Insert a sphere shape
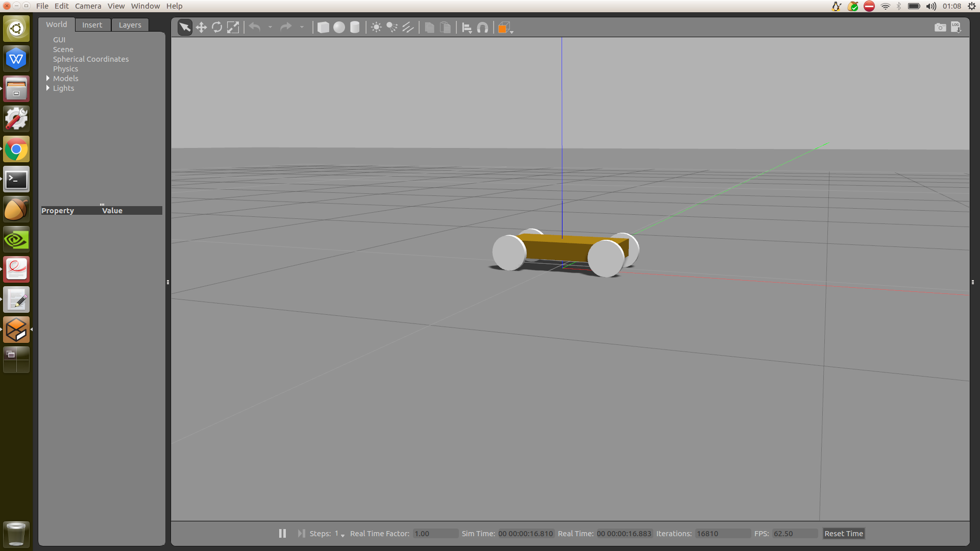 339,28
